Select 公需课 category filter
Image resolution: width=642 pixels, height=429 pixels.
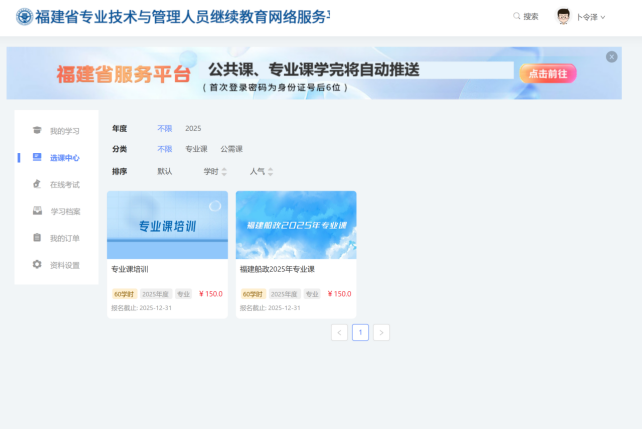click(231, 149)
